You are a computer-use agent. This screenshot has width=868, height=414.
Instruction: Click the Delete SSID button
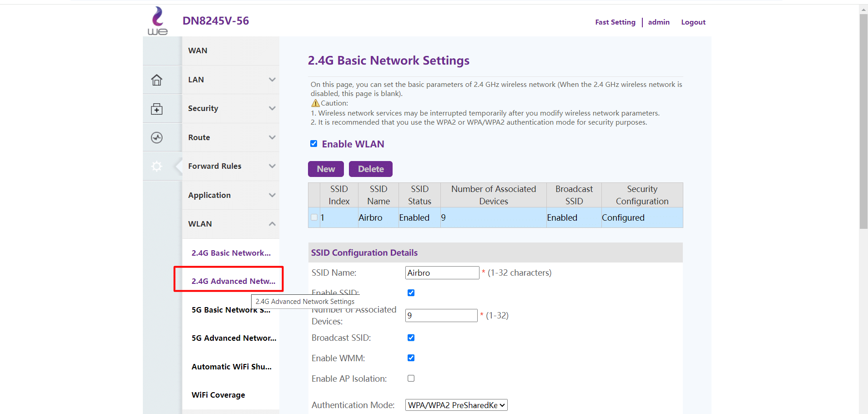coord(371,169)
